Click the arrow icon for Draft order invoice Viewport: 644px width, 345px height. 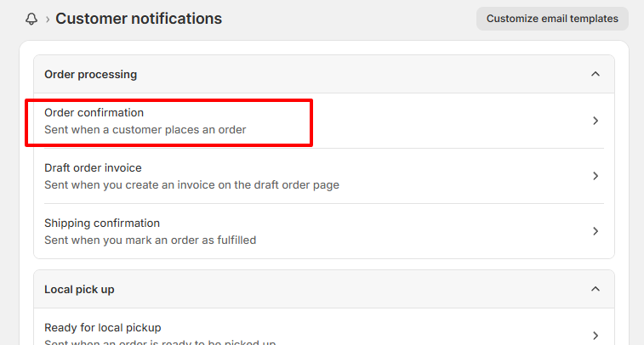click(596, 176)
